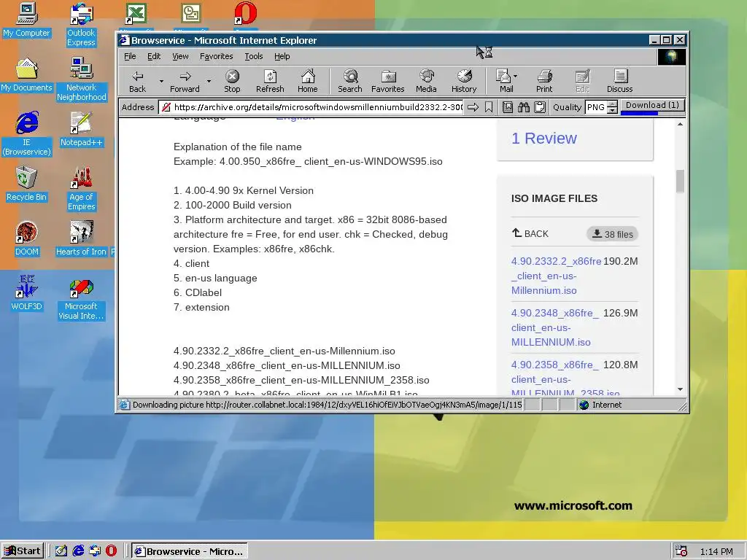Click the Download (1) button
The width and height of the screenshot is (747, 560).
[x=652, y=106]
